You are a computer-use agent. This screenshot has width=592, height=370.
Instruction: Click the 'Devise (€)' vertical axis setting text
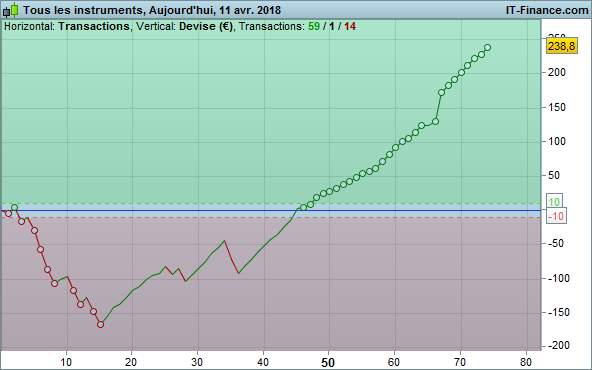click(x=206, y=26)
